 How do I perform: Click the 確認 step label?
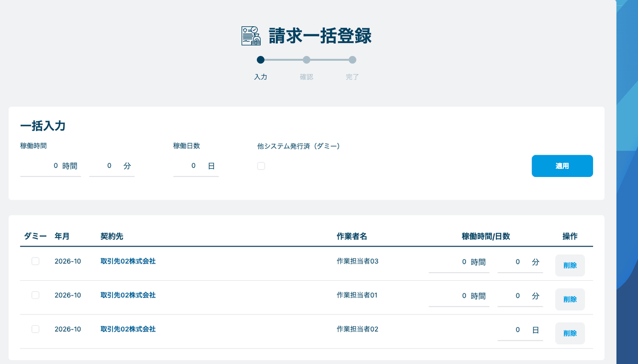307,77
